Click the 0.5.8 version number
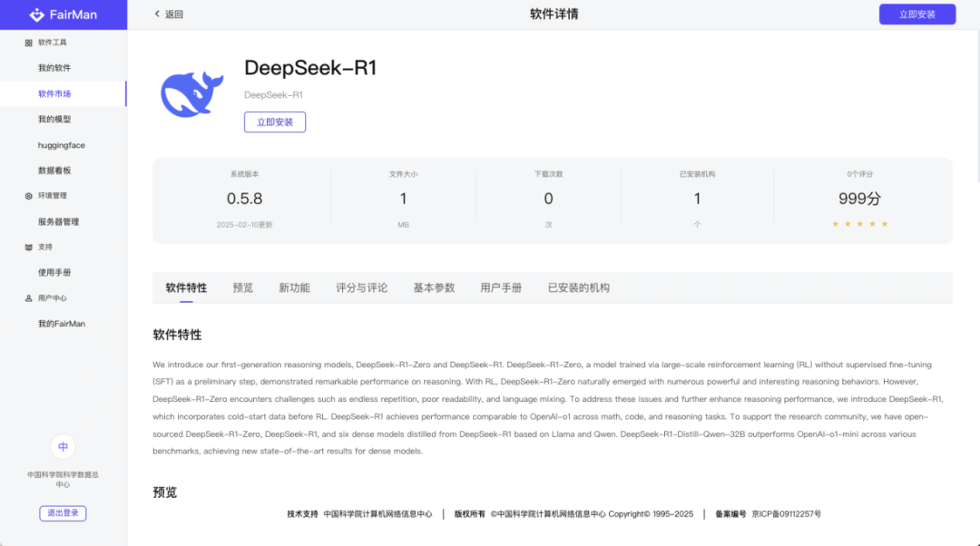 click(x=244, y=199)
